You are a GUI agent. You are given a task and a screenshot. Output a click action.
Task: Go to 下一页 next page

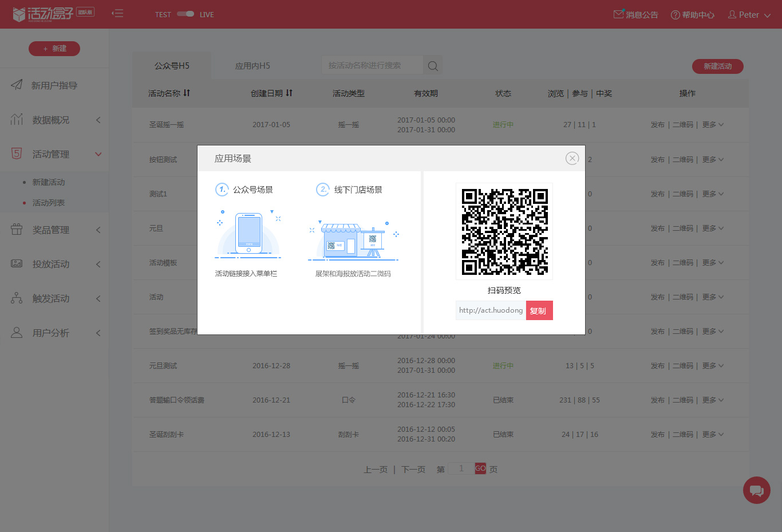413,470
